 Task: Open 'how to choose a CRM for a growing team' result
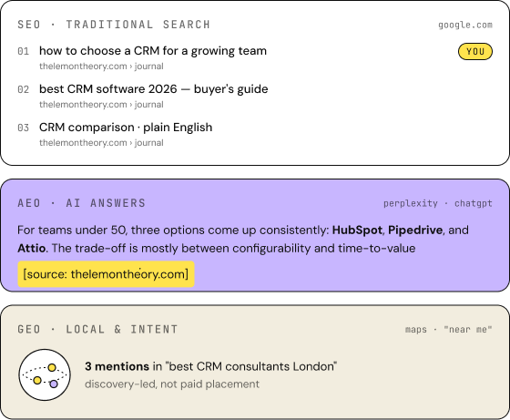coord(153,51)
